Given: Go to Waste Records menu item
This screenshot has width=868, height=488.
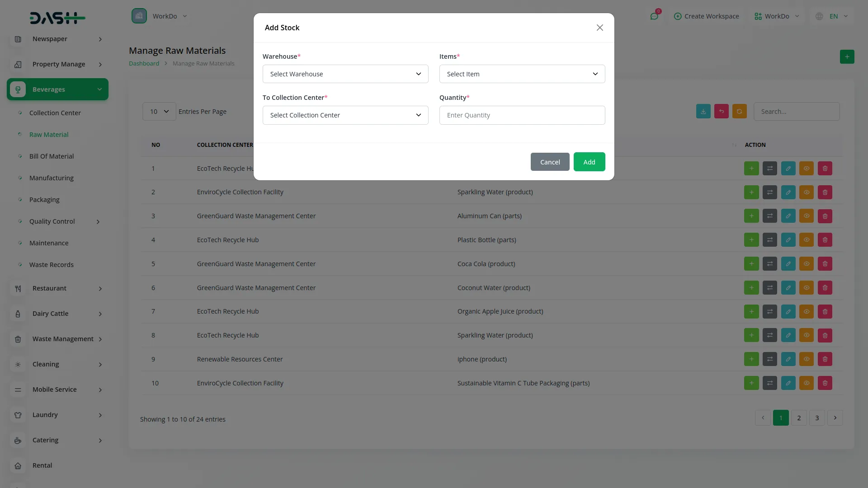Looking at the screenshot, I should [x=52, y=265].
